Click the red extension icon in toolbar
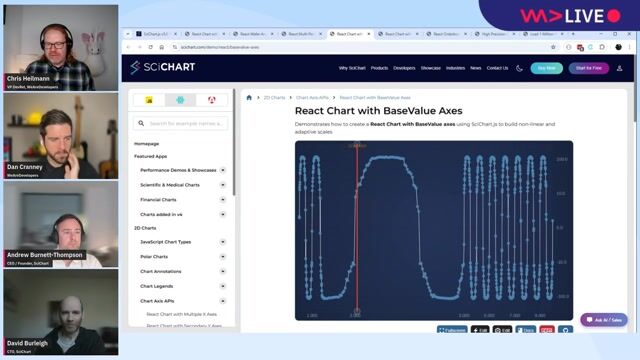The height and width of the screenshot is (360, 640). point(580,47)
